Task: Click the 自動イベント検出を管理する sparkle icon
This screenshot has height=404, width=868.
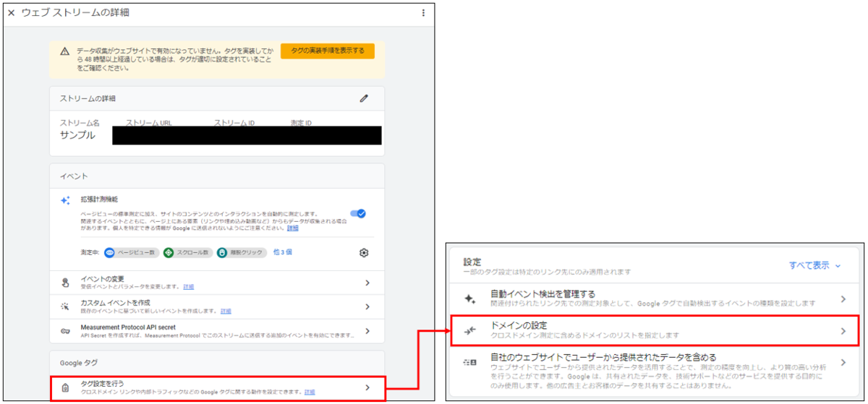Action: click(470, 298)
